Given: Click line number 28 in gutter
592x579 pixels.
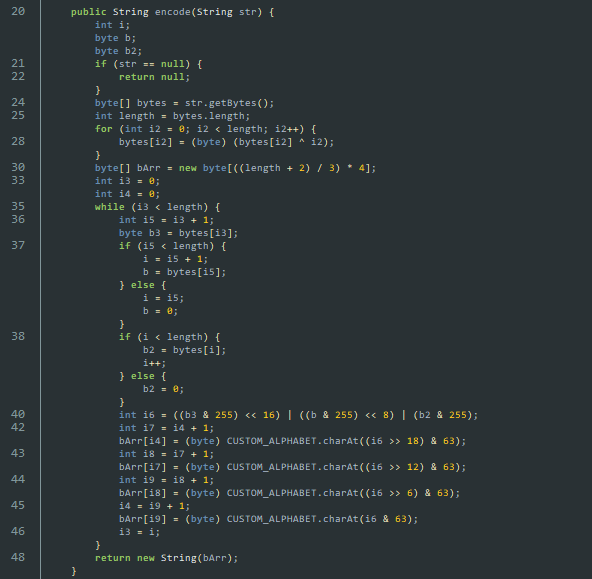Looking at the screenshot, I should [x=18, y=141].
